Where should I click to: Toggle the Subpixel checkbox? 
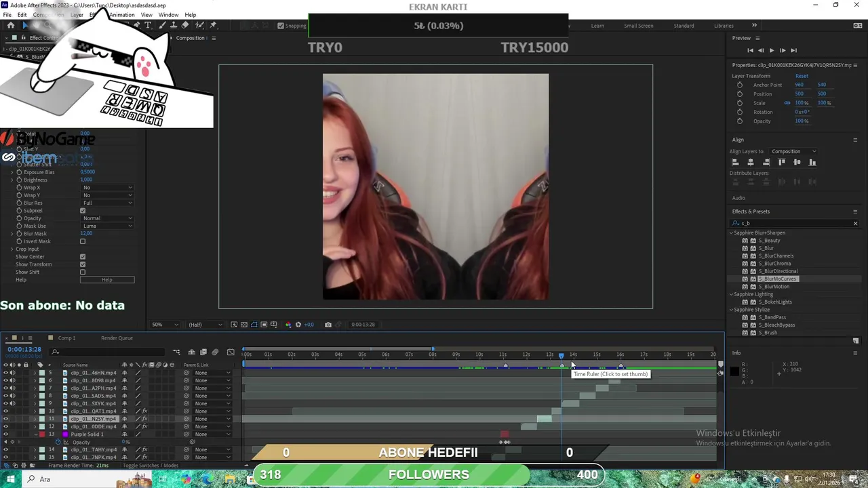point(83,211)
